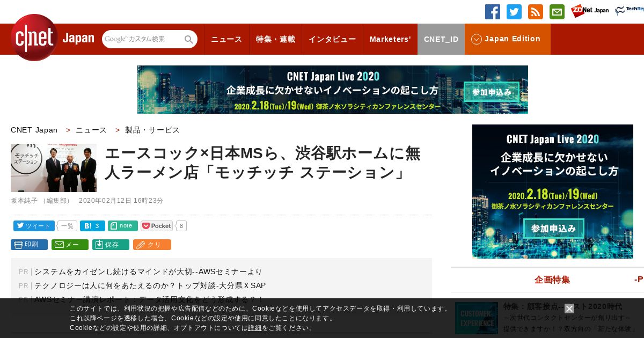Open PR link about 大分県 X SAP
Screen dimensions: 644x338
click(x=150, y=285)
